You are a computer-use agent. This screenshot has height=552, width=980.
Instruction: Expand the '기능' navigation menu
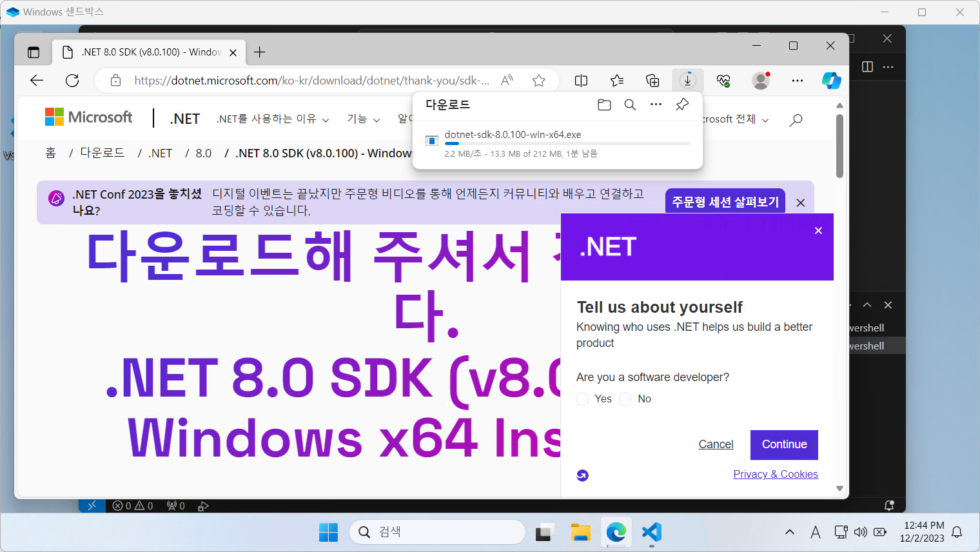point(364,119)
